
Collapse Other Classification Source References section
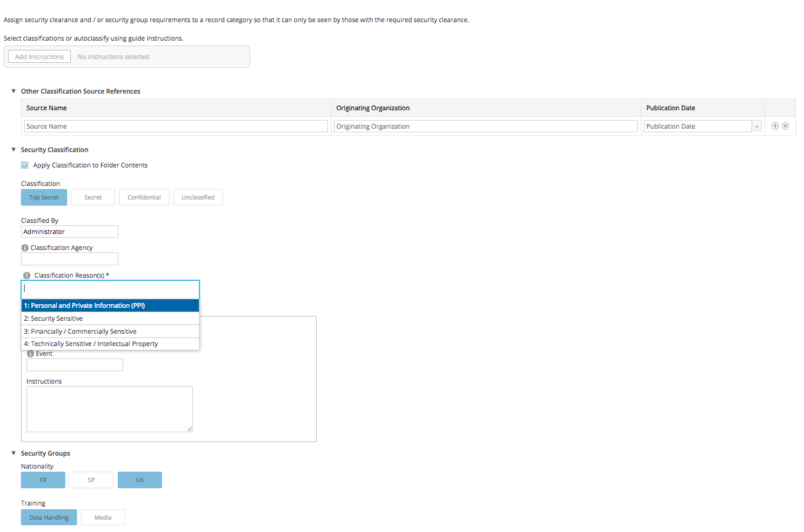tap(14, 91)
